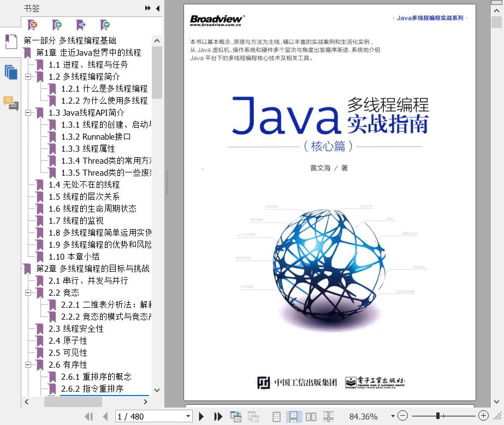
Task: Open bookmark 1.3.2 Runnable接口
Action: tap(96, 137)
